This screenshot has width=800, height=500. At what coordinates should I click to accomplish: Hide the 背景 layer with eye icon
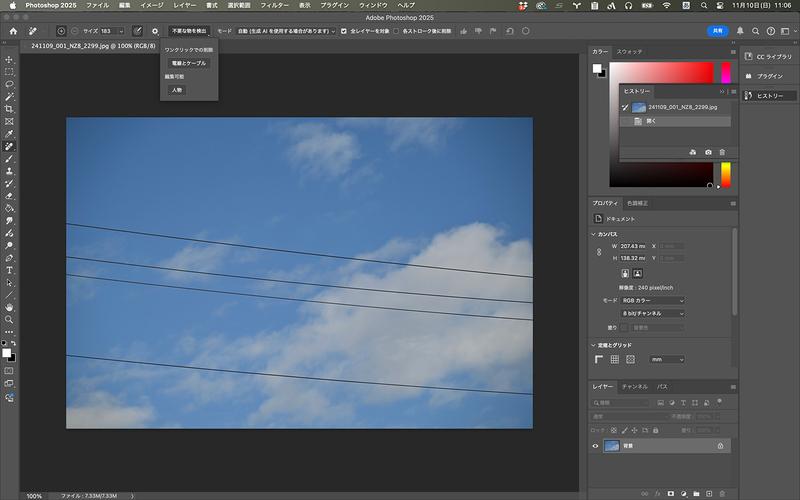[x=596, y=446]
